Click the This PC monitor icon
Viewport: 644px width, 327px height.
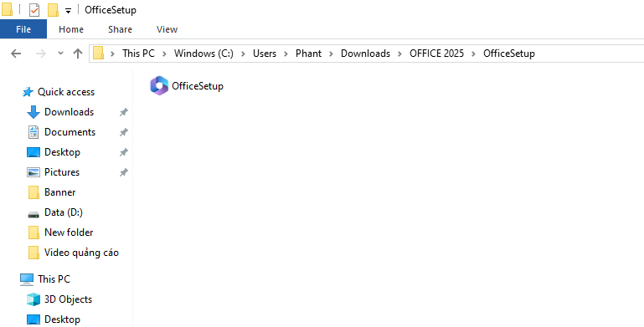(27, 279)
